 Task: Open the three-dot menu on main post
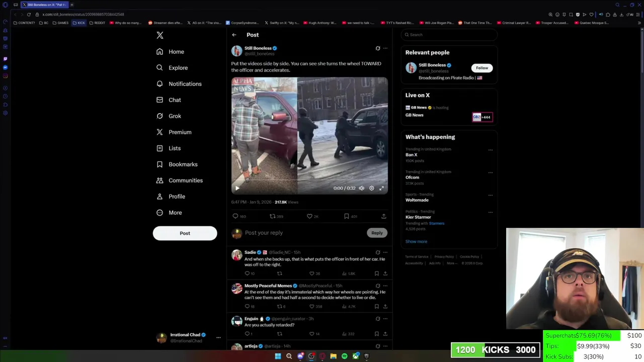coord(385,48)
